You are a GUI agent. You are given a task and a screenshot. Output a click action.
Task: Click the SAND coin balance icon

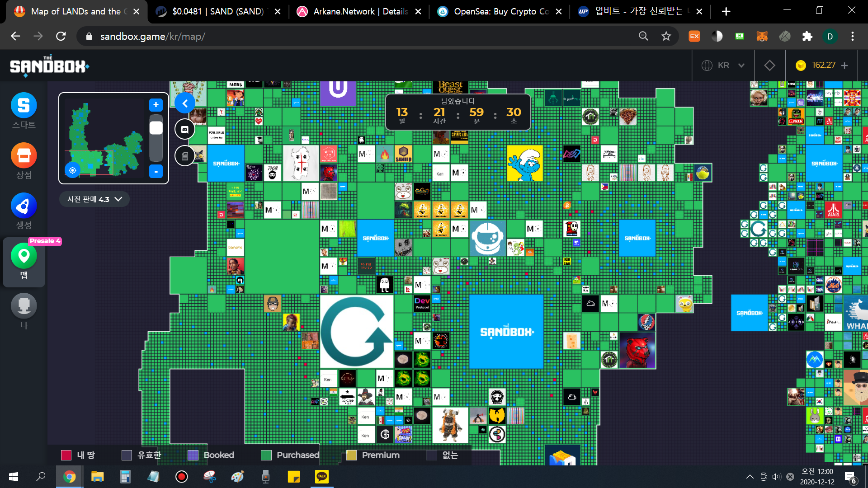tap(801, 66)
